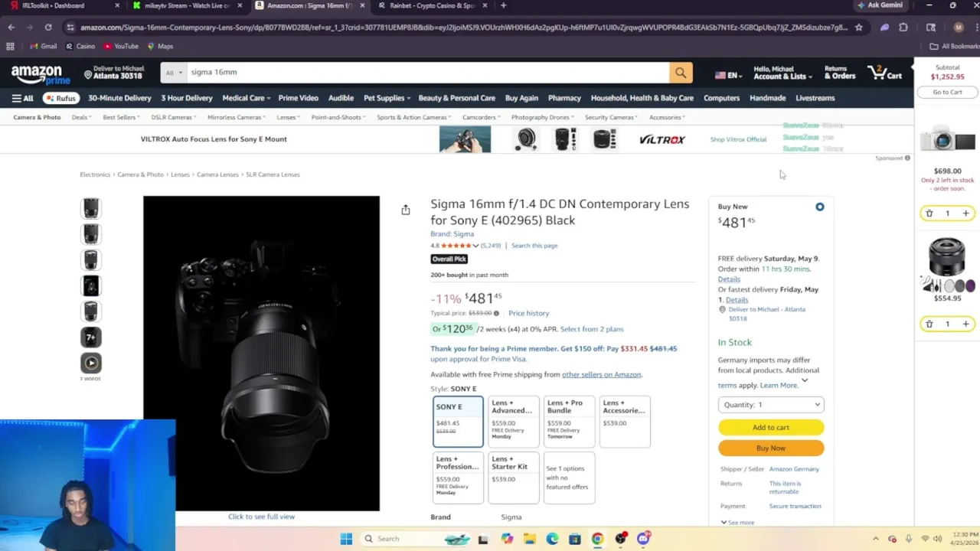980x551 pixels.
Task: Open 30-Minute Delivery nav item
Action: (119, 98)
